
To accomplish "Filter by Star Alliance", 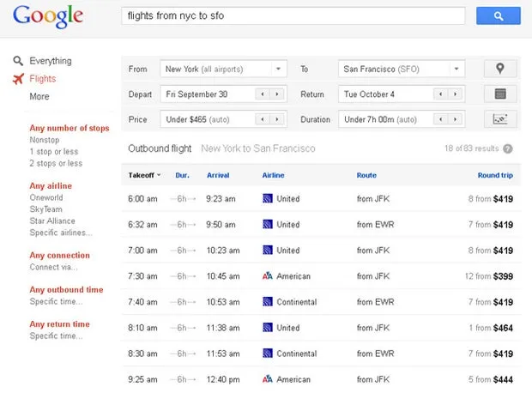I will pyautogui.click(x=52, y=221).
